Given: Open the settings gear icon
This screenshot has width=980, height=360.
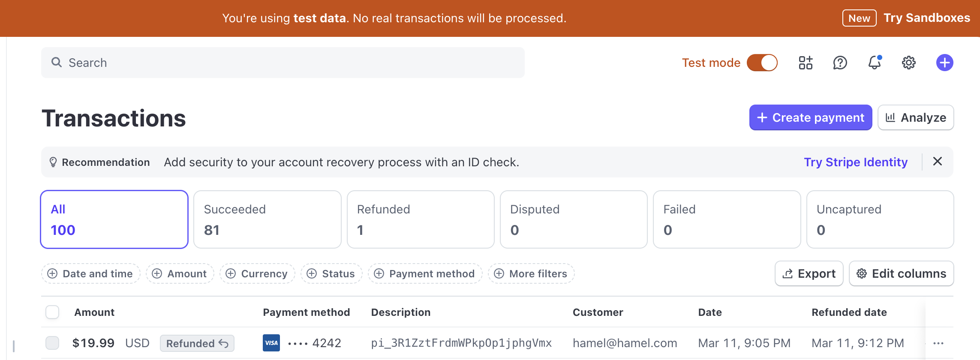Looking at the screenshot, I should [908, 63].
